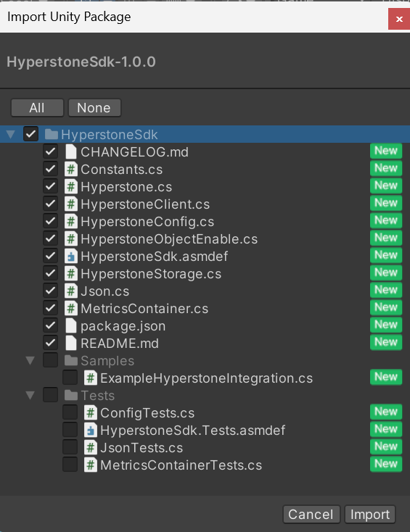
Task: Click the ExampleHyperstoneIntegration.cs script icon
Action: [x=91, y=378]
